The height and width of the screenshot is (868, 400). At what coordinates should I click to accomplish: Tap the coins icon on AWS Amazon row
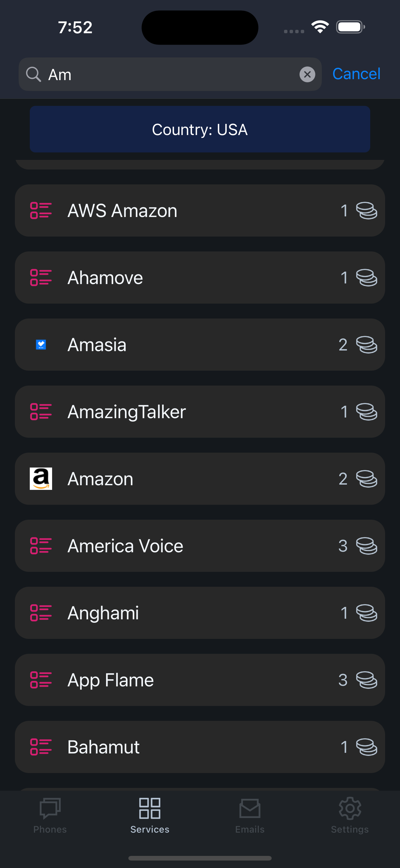[x=366, y=210]
